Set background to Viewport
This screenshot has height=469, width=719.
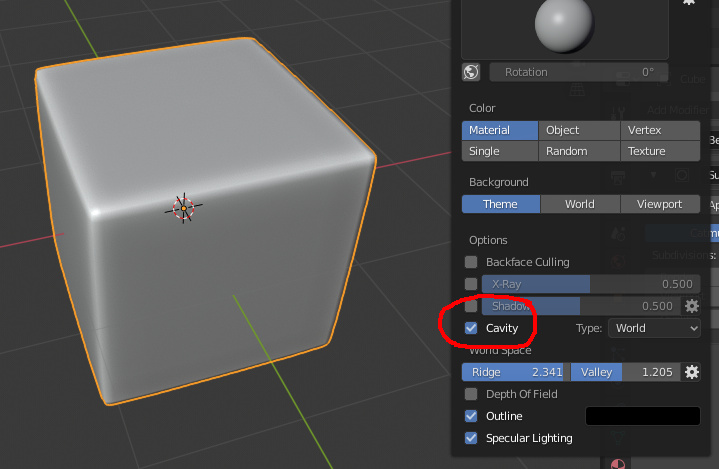[660, 204]
